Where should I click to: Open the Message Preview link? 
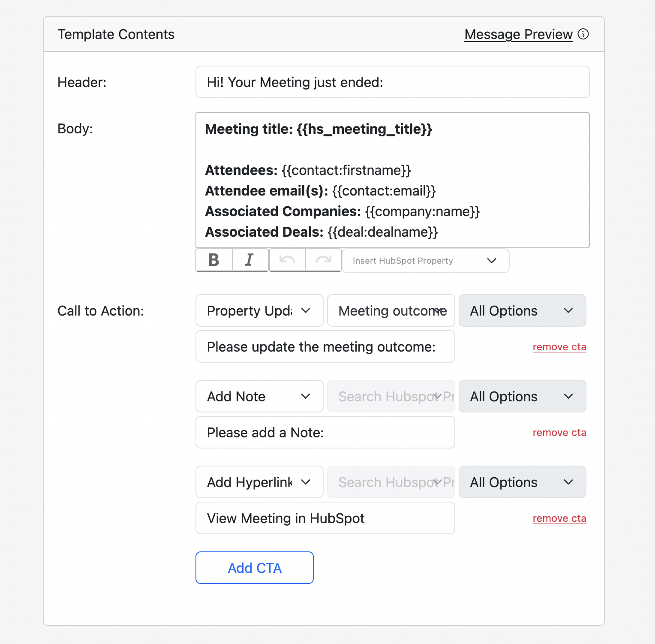tap(518, 34)
